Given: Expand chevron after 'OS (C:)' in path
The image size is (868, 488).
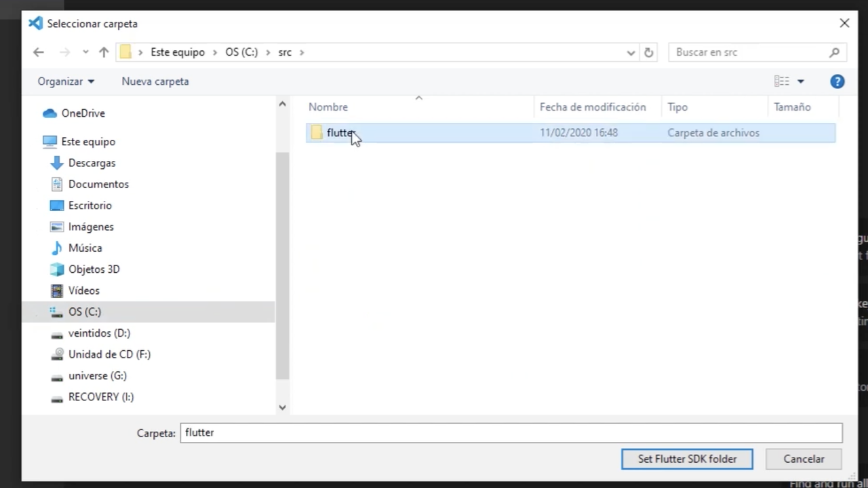Looking at the screenshot, I should point(268,52).
